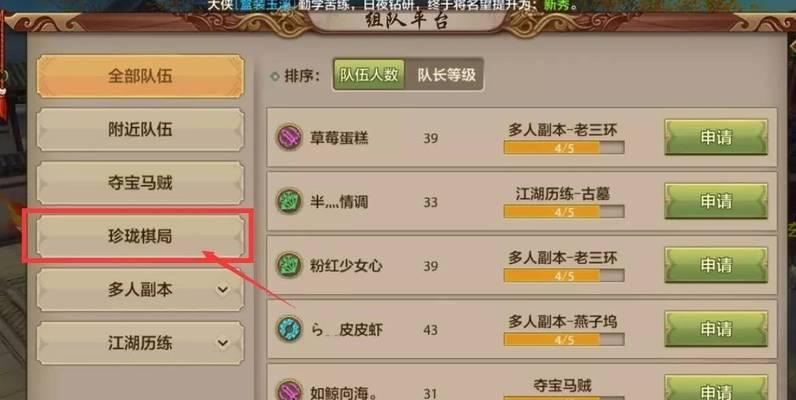
Task: Choose the 夺宝马贼 category
Action: (x=140, y=183)
